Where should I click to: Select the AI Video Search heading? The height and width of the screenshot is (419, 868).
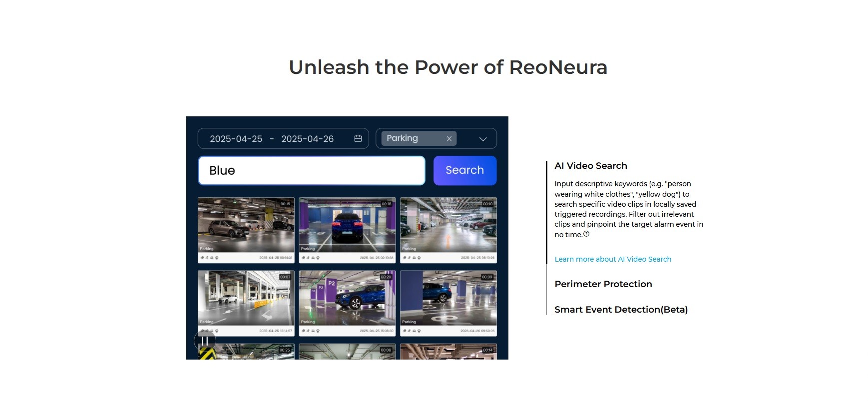point(590,166)
